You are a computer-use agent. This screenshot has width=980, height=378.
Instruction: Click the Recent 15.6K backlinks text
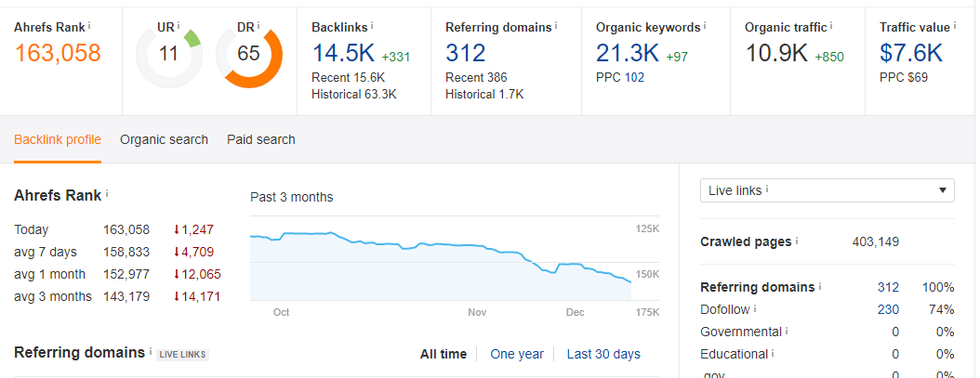coord(348,78)
